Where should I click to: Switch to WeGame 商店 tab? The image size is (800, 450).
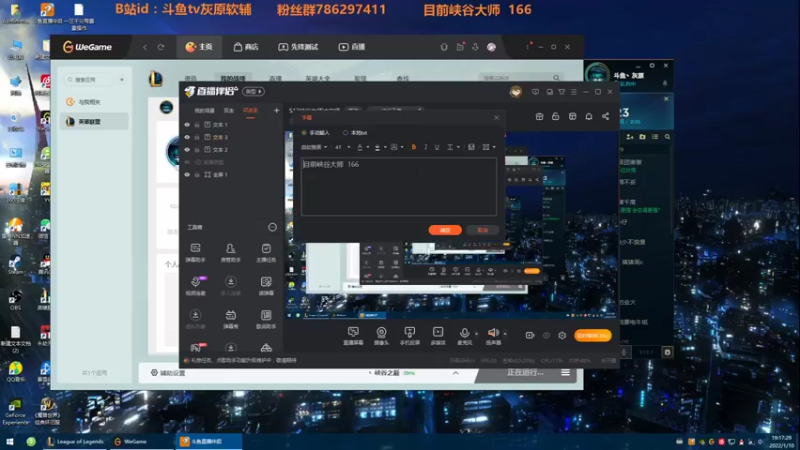pyautogui.click(x=246, y=47)
